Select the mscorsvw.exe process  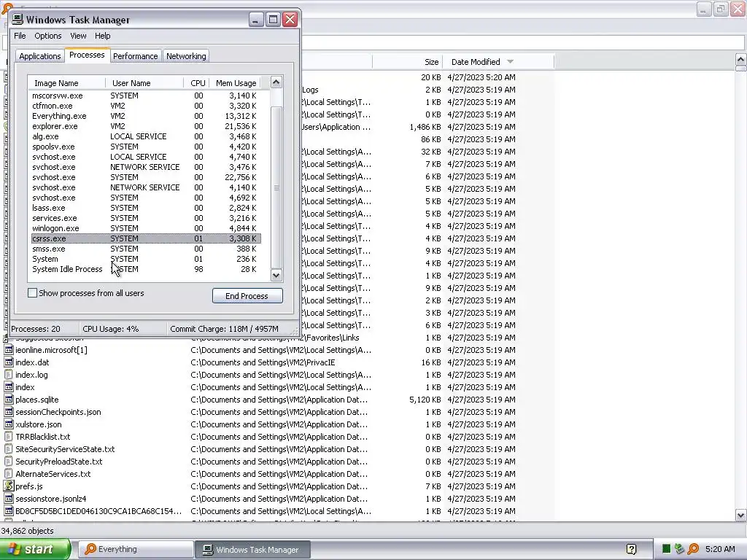point(146,96)
